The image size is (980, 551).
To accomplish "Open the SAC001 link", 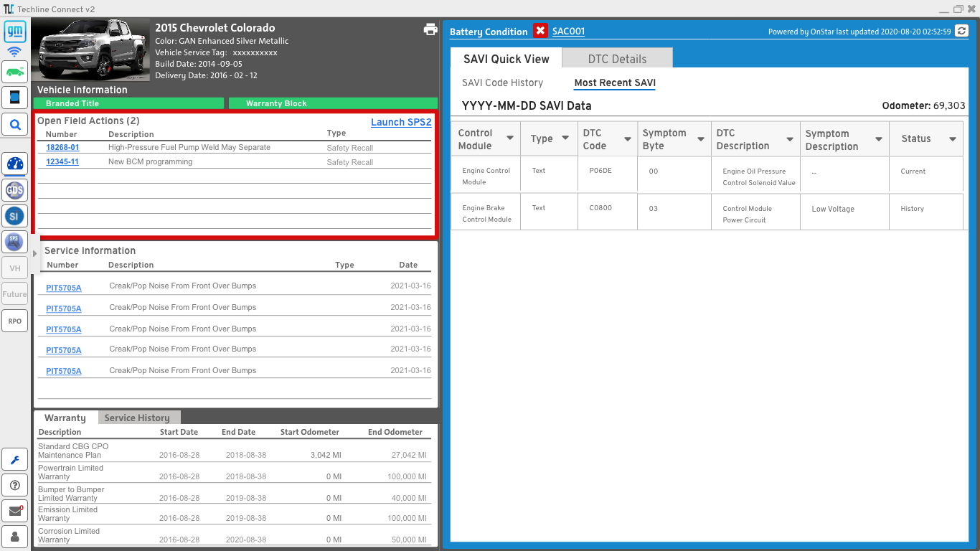I will 568,31.
